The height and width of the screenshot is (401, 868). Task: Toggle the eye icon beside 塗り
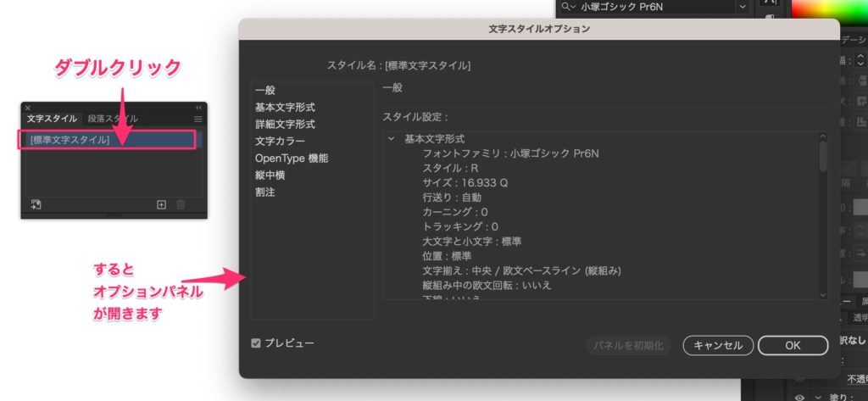(800, 395)
